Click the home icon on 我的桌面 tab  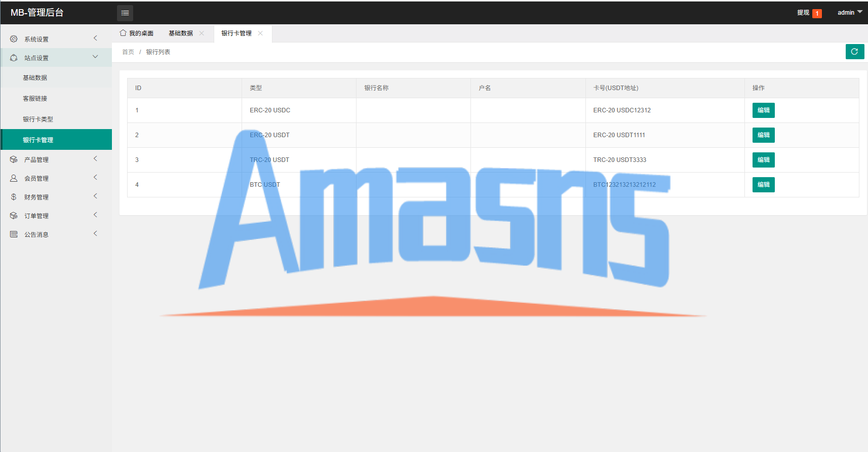click(x=123, y=33)
